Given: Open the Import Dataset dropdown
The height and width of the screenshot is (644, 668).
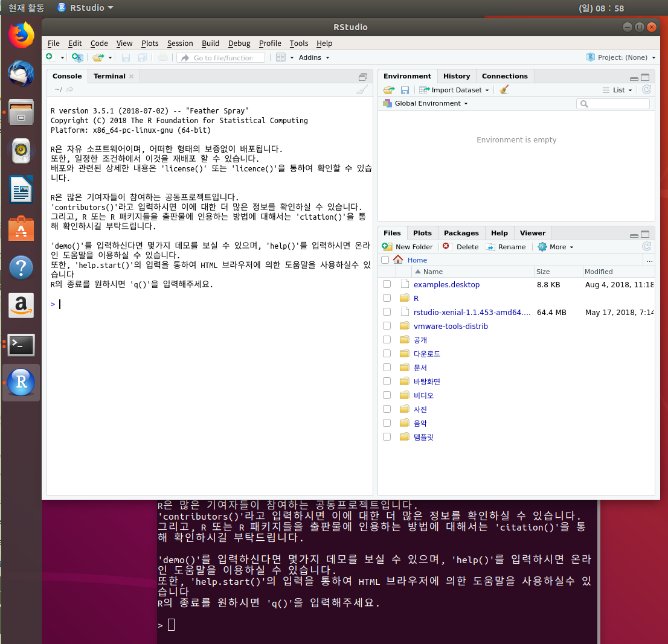Looking at the screenshot, I should click(454, 90).
